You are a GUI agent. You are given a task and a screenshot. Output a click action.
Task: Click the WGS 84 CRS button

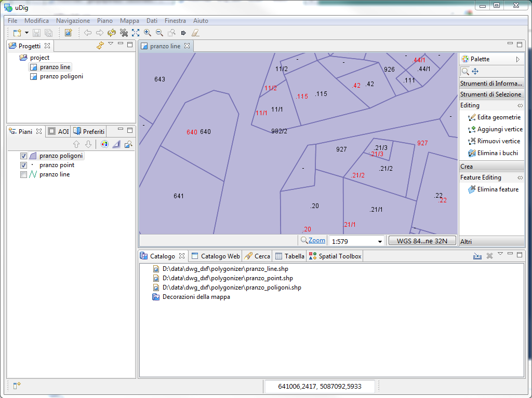click(x=422, y=241)
